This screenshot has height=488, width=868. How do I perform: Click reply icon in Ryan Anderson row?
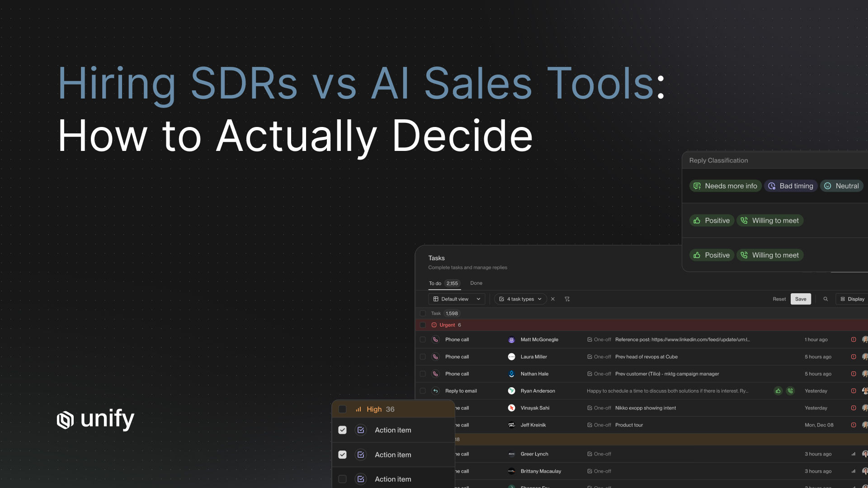435,391
